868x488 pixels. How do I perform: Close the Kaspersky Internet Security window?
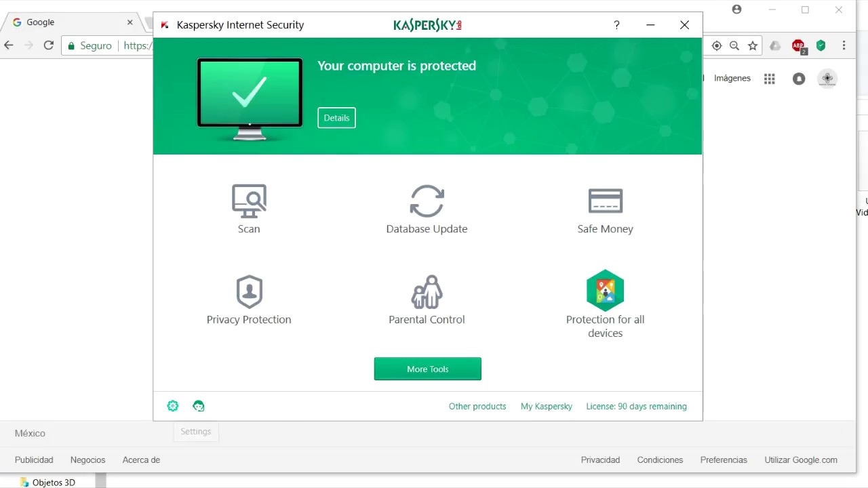[x=684, y=25]
